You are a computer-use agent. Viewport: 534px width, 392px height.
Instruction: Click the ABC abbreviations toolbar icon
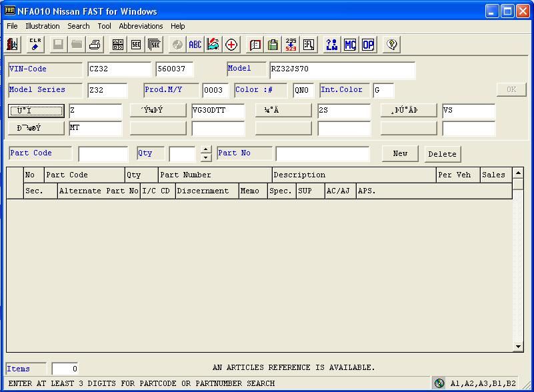(195, 45)
